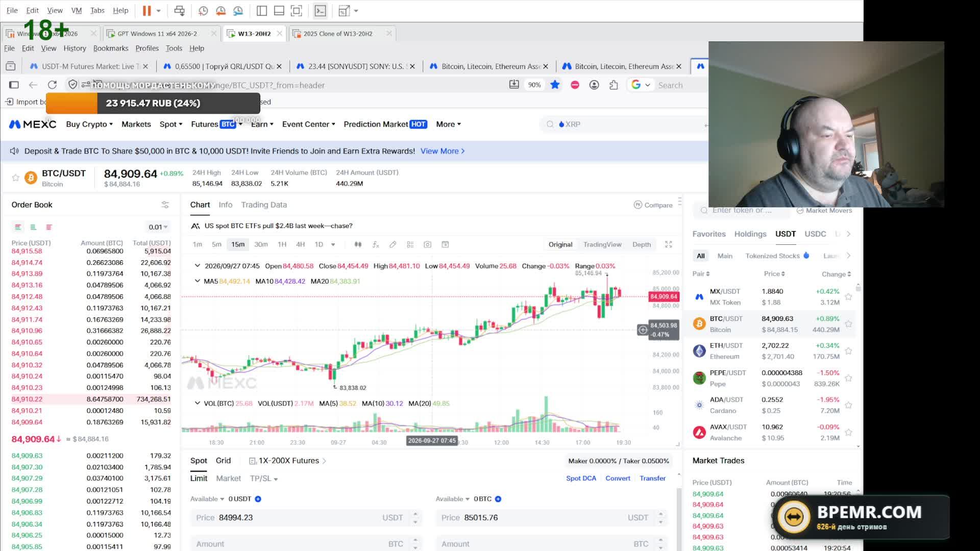Screen dimensions: 980x551
Task: Open the Prediction Market link
Action: (385, 124)
